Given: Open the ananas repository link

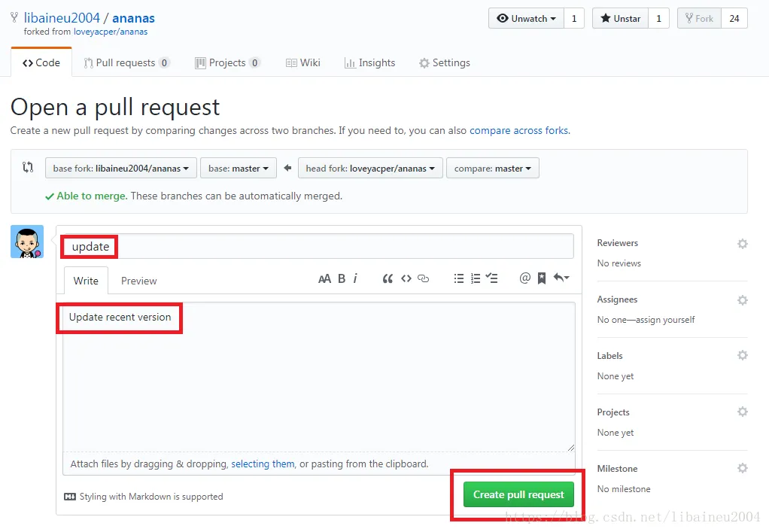Looking at the screenshot, I should point(133,18).
